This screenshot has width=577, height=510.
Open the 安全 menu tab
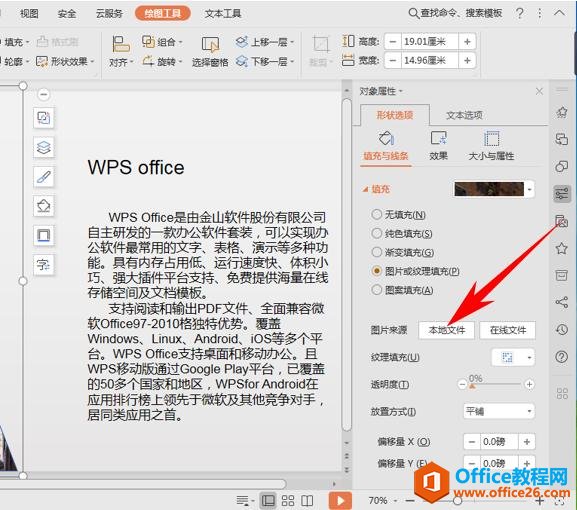click(67, 14)
